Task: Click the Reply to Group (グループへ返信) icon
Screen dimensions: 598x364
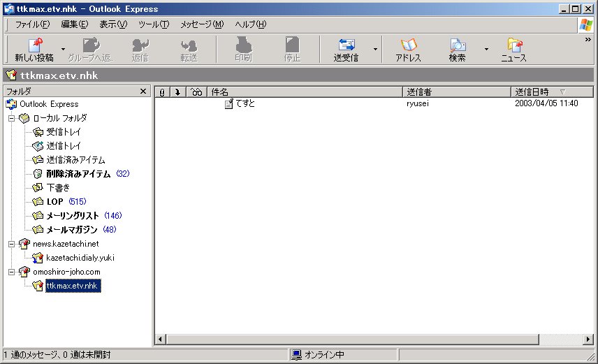Action: [90, 50]
